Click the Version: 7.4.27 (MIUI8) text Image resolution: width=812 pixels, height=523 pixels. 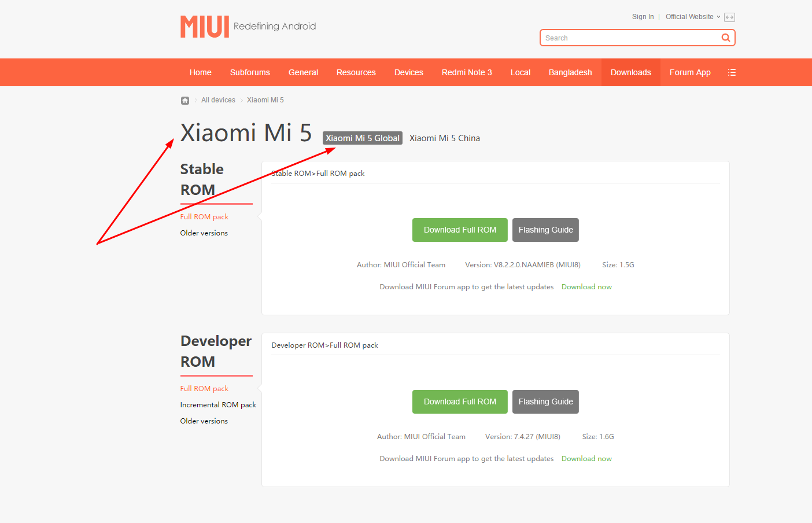point(523,437)
